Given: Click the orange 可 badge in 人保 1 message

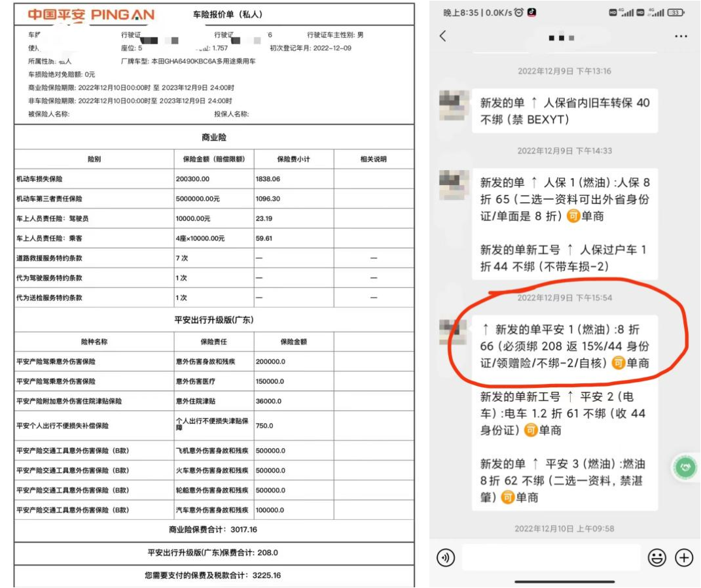Looking at the screenshot, I should 573,216.
